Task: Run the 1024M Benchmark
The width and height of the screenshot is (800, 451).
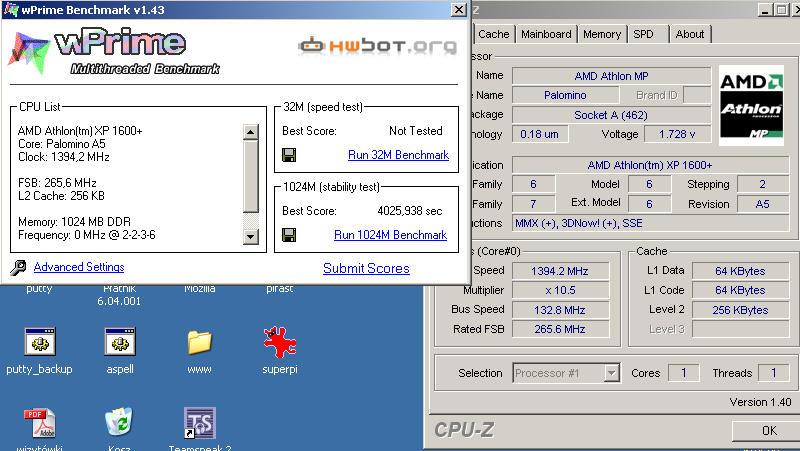Action: [390, 235]
